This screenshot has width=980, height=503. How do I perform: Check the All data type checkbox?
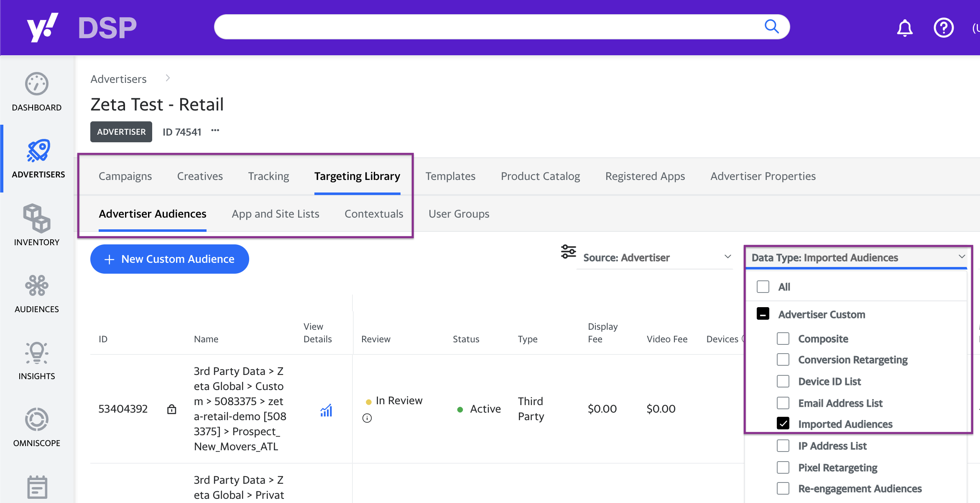click(763, 287)
